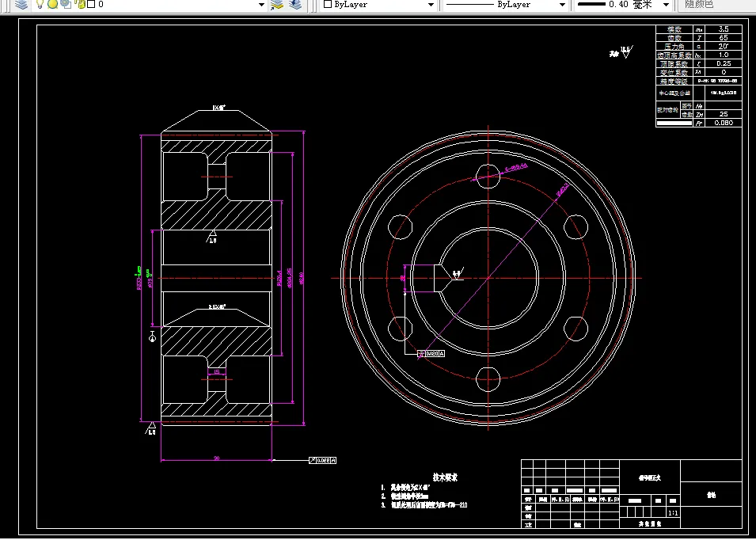Select the 0.022 A tolerance frame
Screen dimensions: 756x540
coord(322,461)
